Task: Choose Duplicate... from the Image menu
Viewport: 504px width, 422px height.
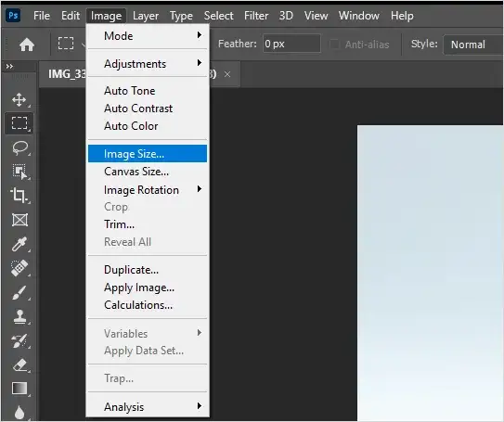Action: (x=148, y=270)
